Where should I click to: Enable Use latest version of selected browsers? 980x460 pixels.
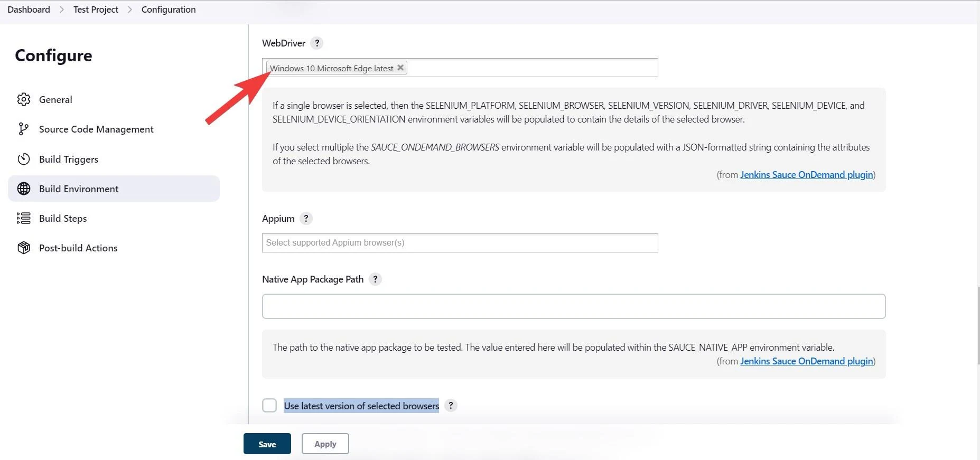coord(269,406)
